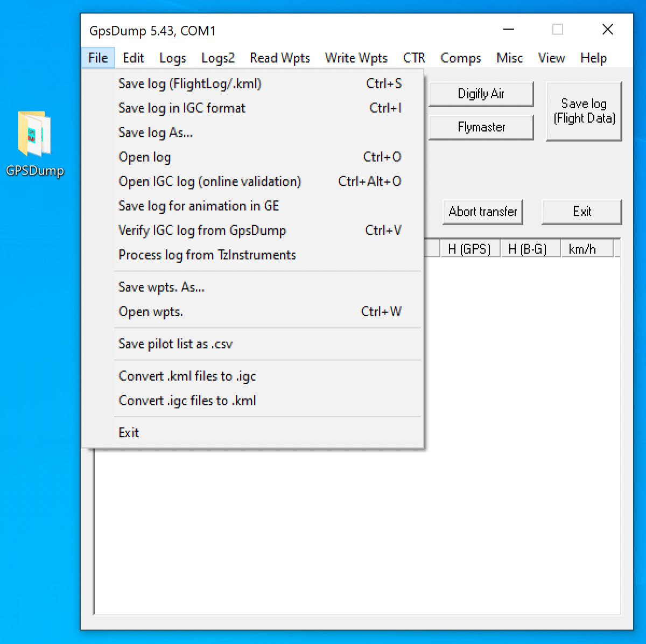Click the Abort transfer button
The image size is (646, 644).
coord(482,212)
